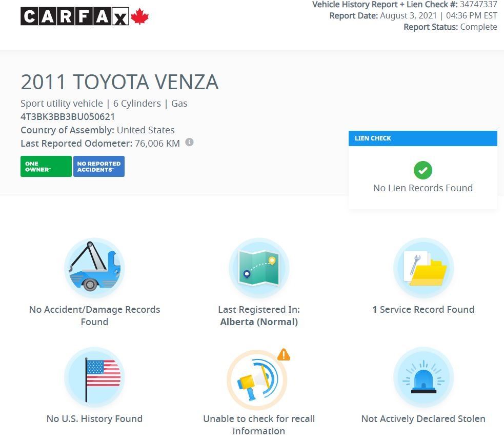Viewport: 504px width, 441px height.
Task: Click the green One Owner badge
Action: pyautogui.click(x=46, y=167)
